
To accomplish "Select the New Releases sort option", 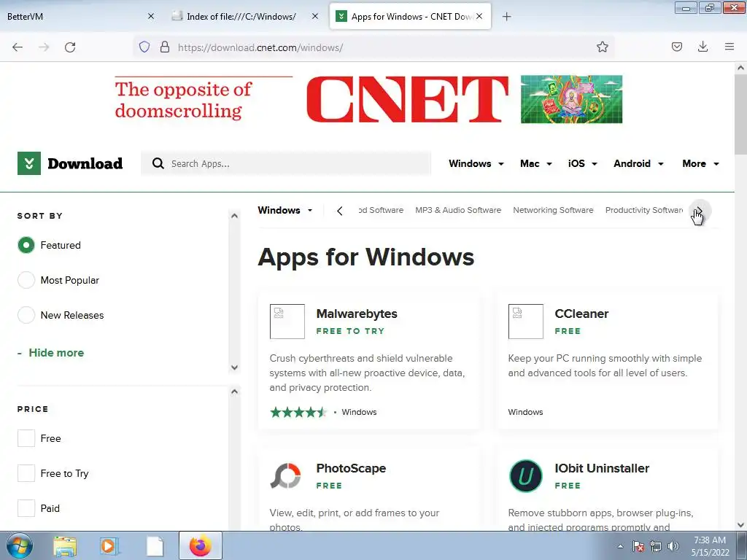I will pos(26,315).
